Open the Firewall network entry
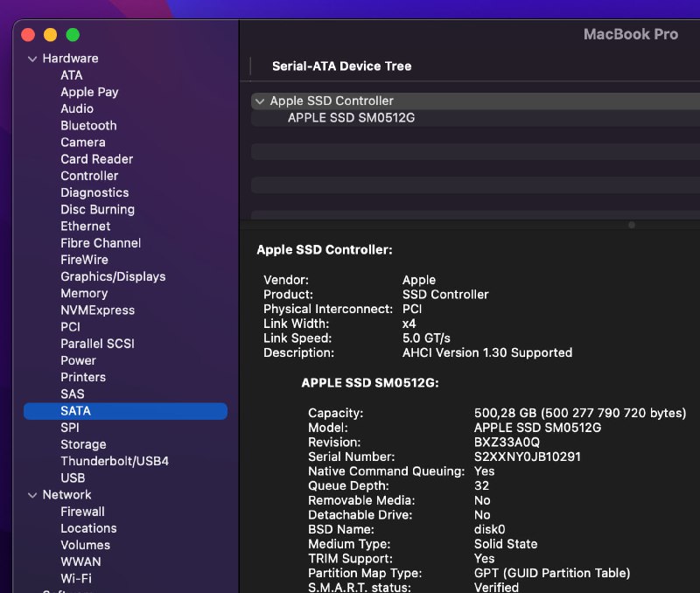This screenshot has height=593, width=700. point(83,512)
